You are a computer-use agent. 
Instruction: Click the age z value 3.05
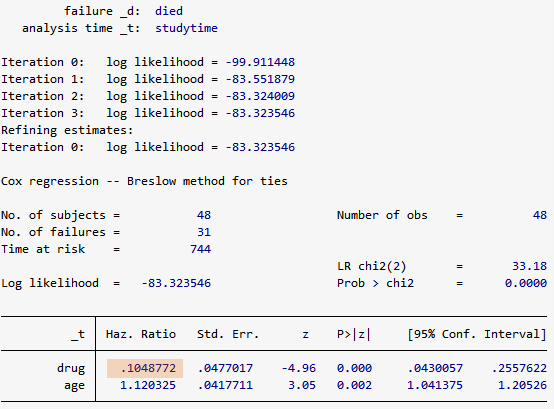(302, 385)
